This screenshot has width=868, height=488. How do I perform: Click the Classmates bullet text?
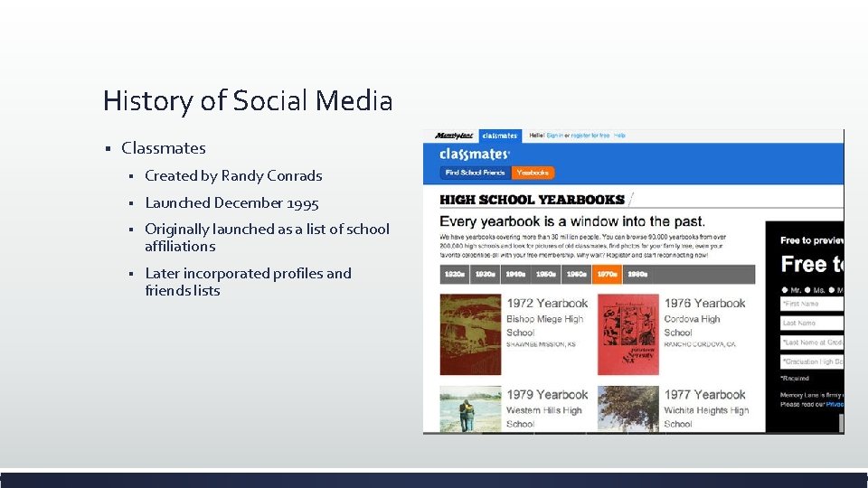(164, 148)
